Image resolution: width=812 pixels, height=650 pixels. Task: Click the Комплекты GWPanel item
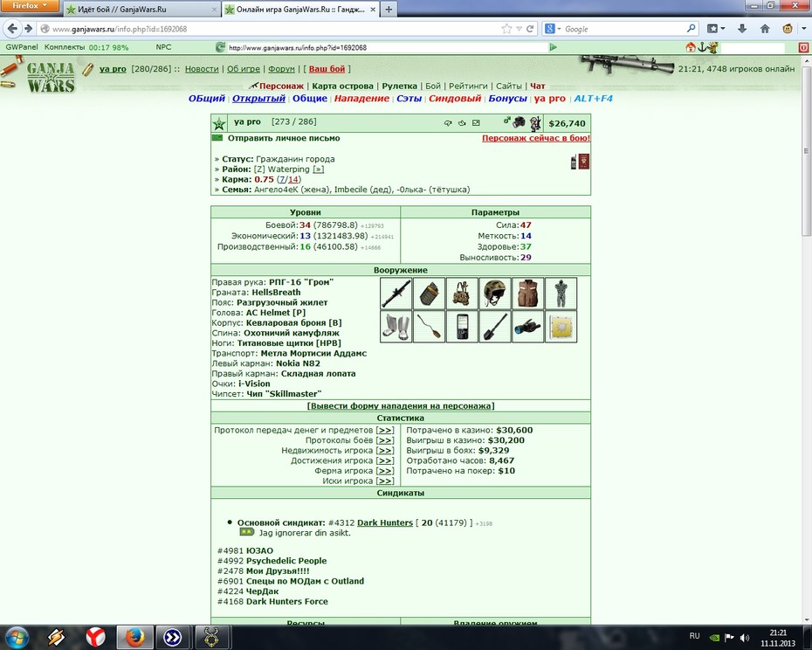(65, 47)
